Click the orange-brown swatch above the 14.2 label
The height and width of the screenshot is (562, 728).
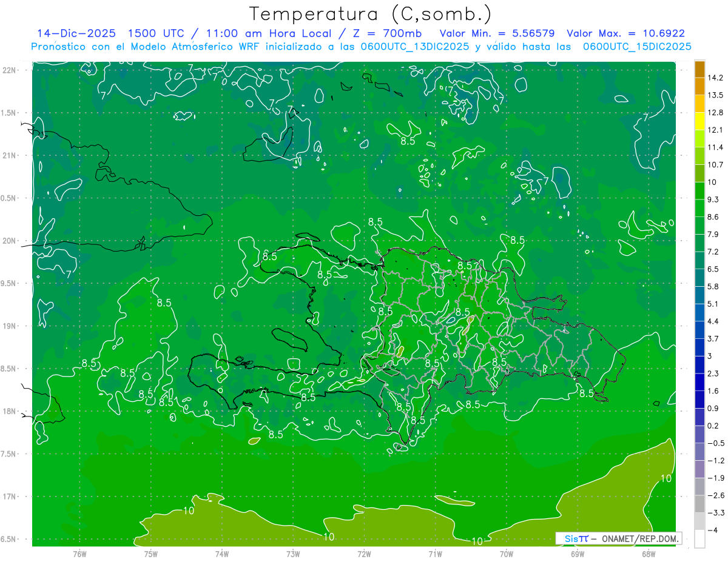[x=699, y=69]
